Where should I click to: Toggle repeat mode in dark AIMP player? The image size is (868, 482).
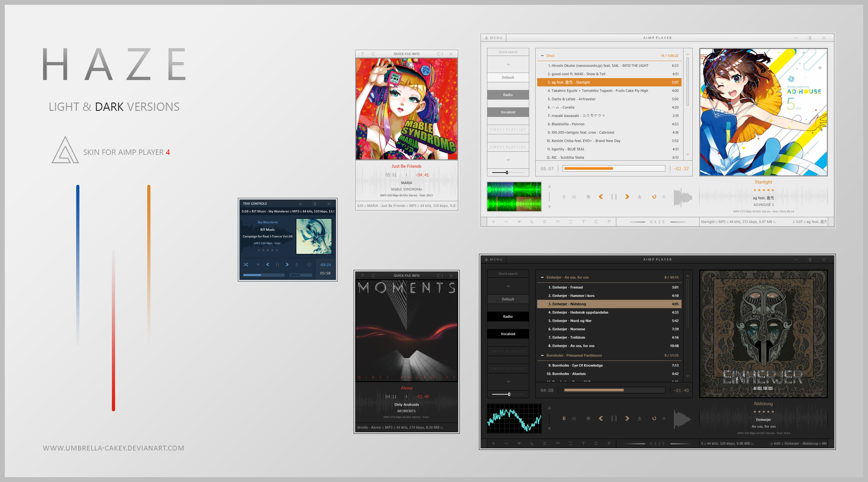[x=654, y=418]
